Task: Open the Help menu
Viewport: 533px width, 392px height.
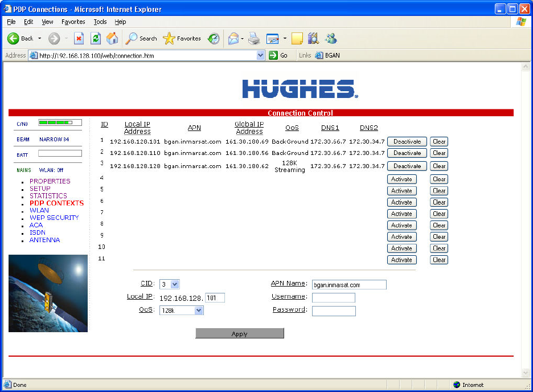Action: point(120,22)
